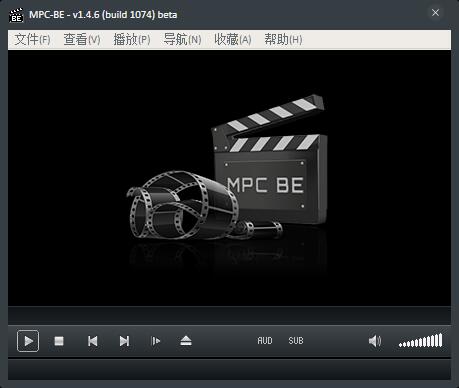This screenshot has width=459, height=388.
Task: Select subtitle track with the SUB button
Action: pos(296,341)
